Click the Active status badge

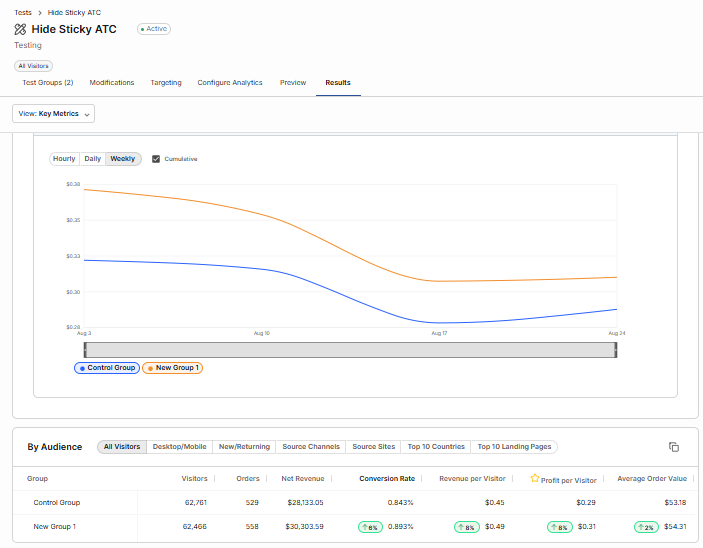pyautogui.click(x=154, y=29)
